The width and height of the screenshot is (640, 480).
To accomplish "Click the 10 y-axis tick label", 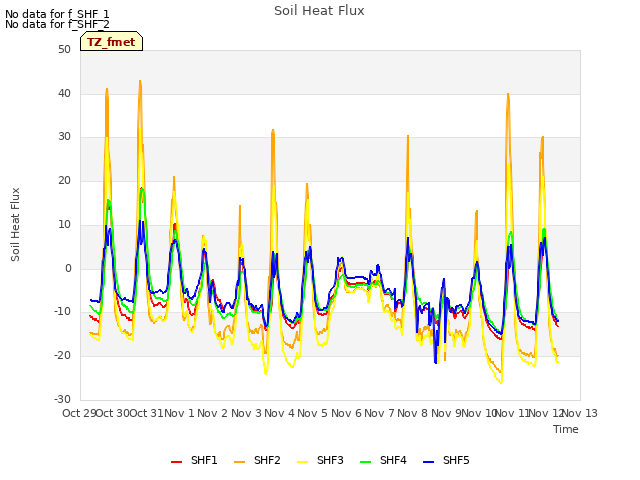I will point(64,224).
